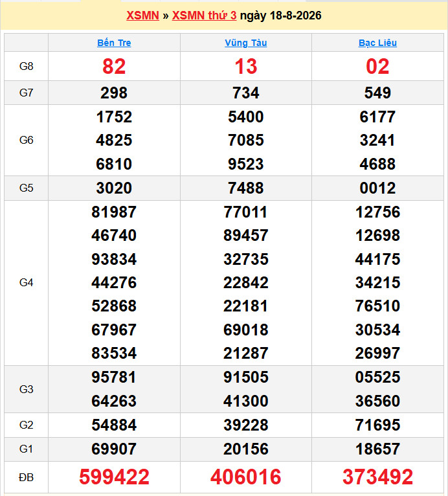The width and height of the screenshot is (448, 496).
Task: Click the G4 number 22181
Action: tap(246, 306)
